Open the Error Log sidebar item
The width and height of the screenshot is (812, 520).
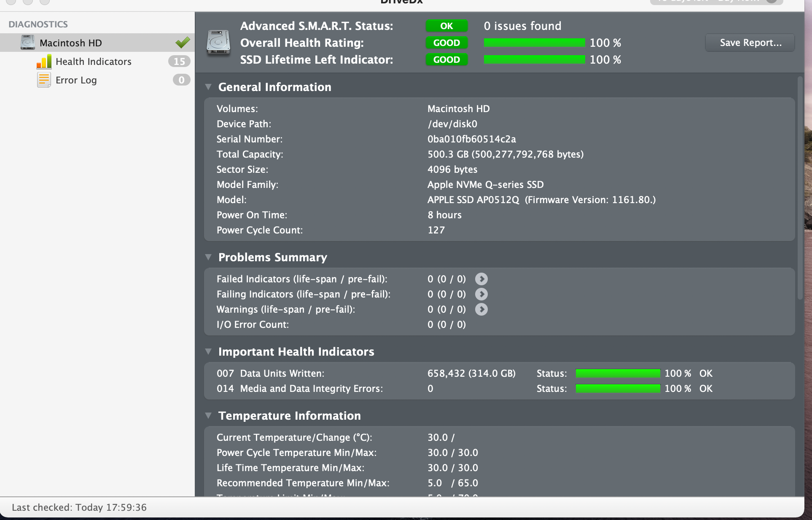click(76, 80)
